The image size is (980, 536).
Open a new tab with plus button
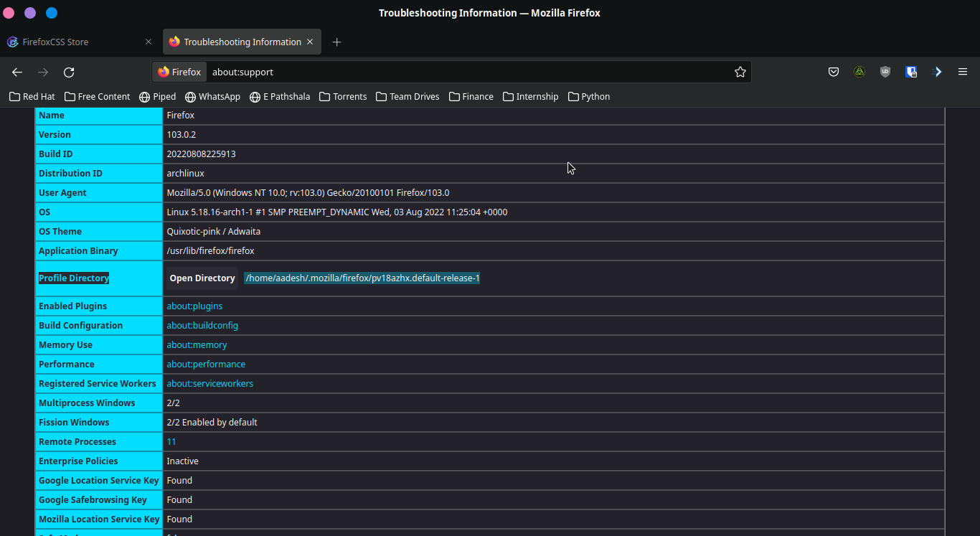coord(336,42)
